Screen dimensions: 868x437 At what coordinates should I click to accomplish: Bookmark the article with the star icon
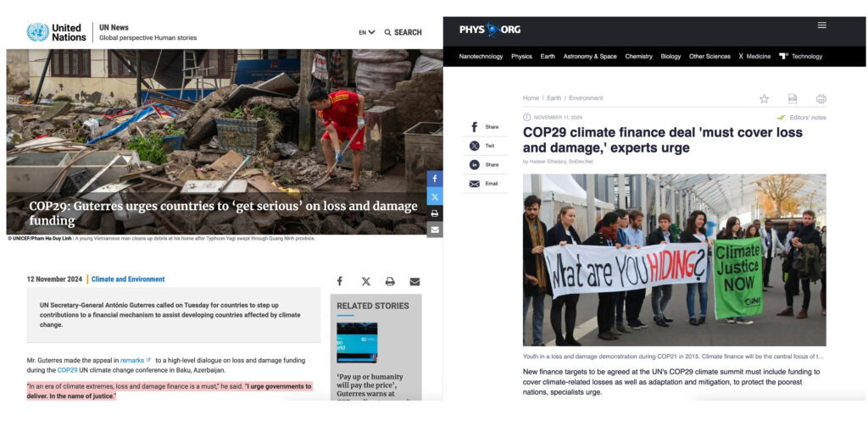pos(764,99)
